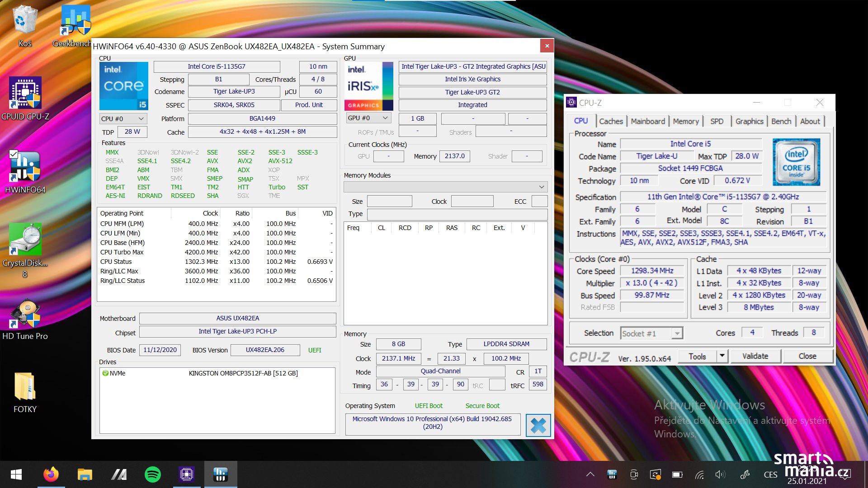Click the blue X close icon in HWiNFO summary
Viewport: 868px width, 488px height.
coord(538,425)
